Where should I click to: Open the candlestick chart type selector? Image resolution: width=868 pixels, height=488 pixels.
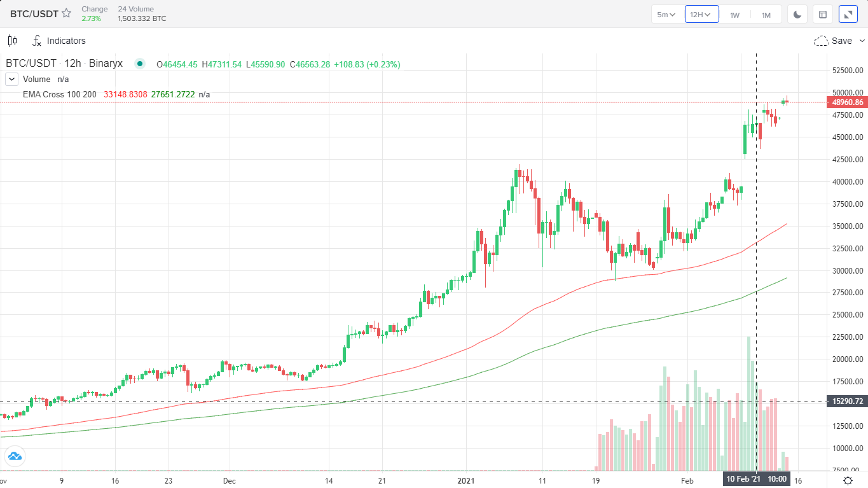(12, 41)
